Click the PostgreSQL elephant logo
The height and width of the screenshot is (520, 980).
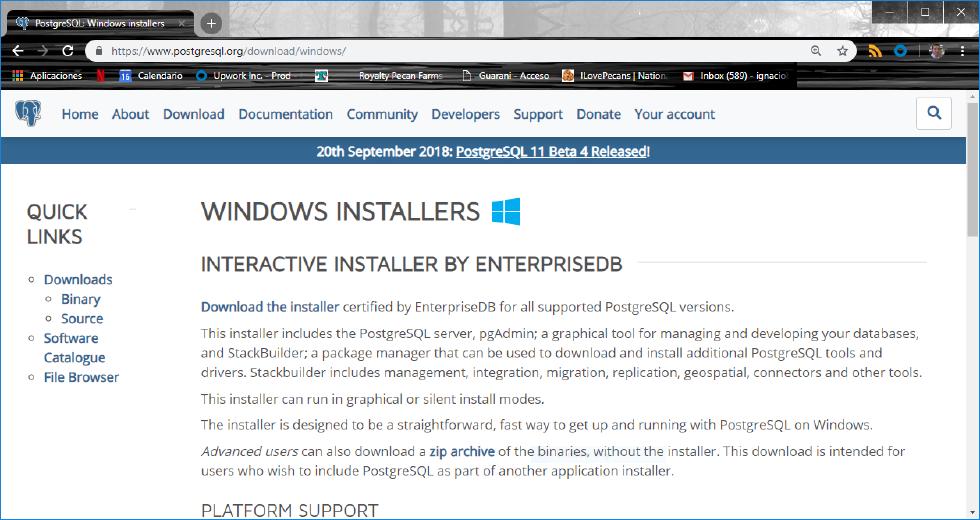point(28,114)
